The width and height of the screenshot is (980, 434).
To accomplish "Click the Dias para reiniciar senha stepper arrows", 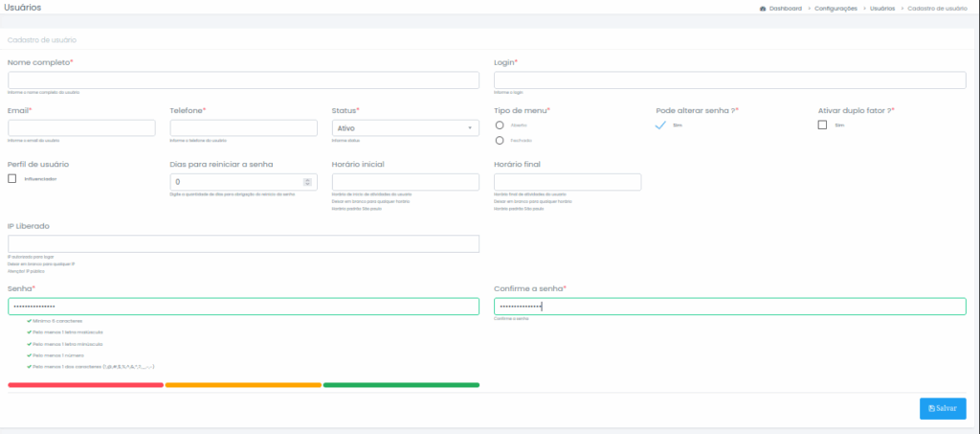I will point(307,182).
